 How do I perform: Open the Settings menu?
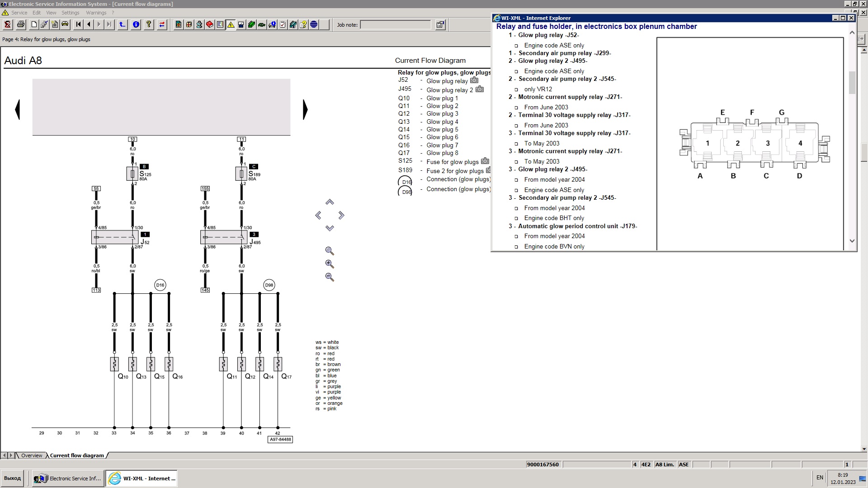(70, 13)
